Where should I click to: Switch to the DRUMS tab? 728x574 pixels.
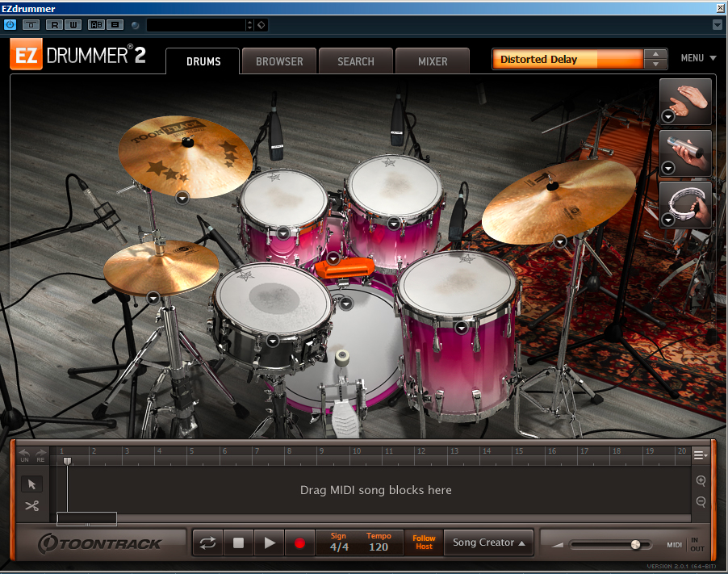click(203, 61)
